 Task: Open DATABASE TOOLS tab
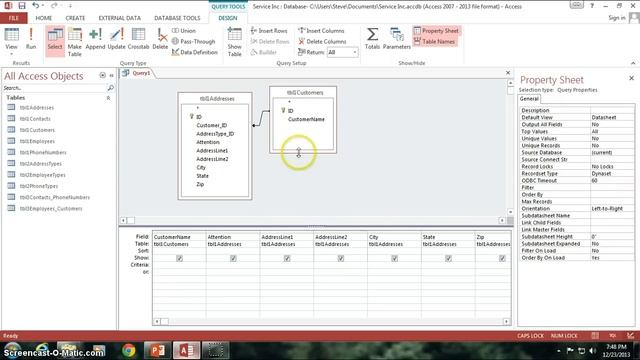(177, 18)
